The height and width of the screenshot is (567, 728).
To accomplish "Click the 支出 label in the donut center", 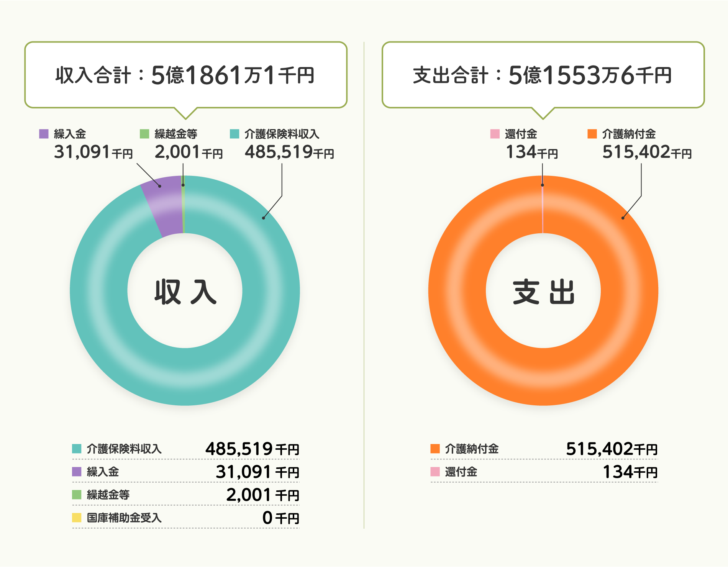I will [x=543, y=292].
